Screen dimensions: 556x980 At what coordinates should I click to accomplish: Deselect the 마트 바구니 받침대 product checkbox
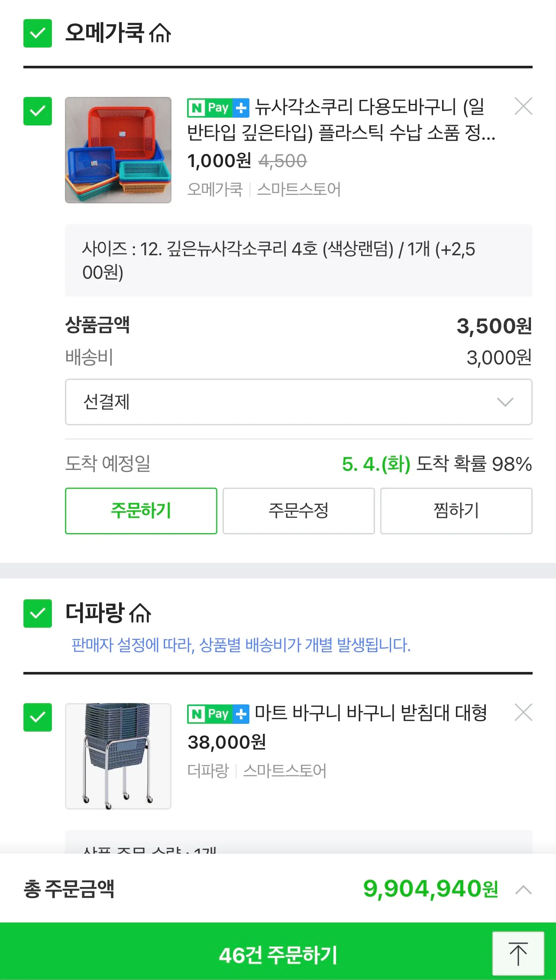click(x=38, y=717)
